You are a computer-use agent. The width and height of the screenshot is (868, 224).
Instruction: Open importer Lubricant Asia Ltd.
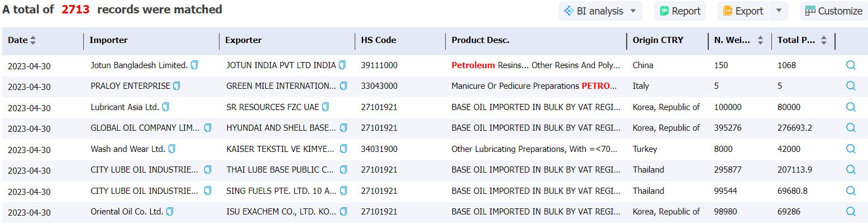pos(125,107)
